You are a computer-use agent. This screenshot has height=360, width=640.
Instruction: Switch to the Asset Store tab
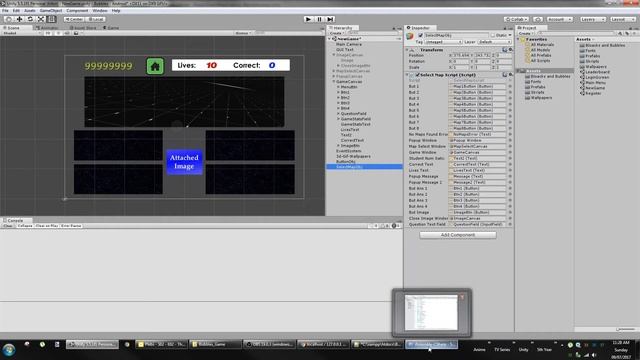(x=83, y=28)
